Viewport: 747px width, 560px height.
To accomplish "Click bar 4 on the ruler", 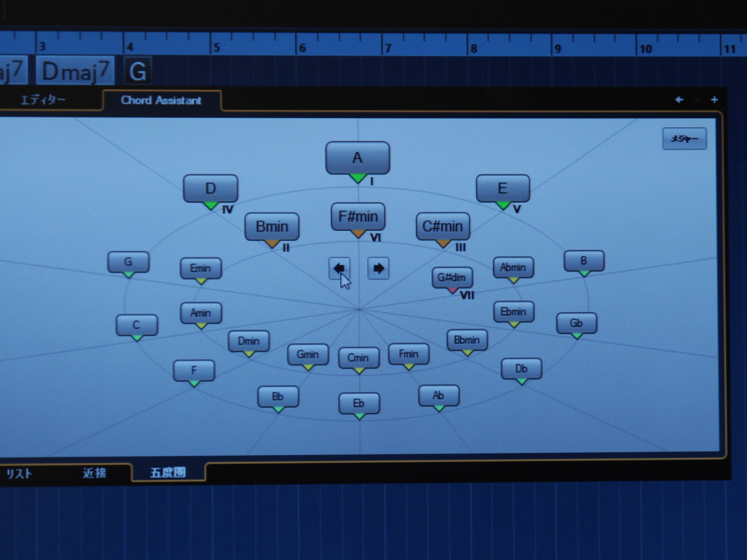I will click(x=130, y=47).
